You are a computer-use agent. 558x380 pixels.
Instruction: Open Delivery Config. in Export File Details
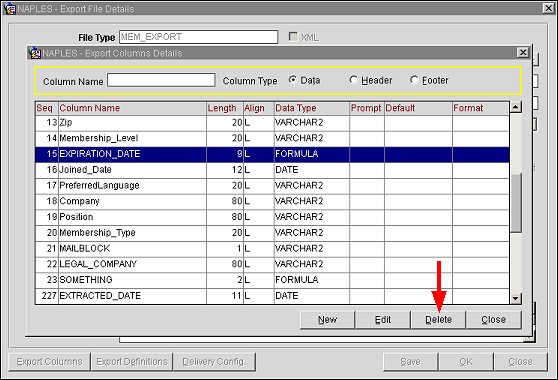coord(214,361)
